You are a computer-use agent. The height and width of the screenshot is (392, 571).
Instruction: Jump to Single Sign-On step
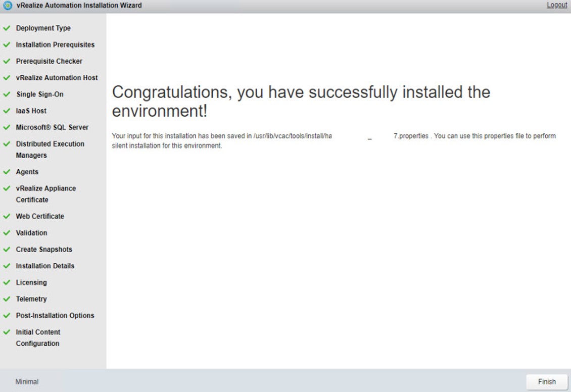pyautogui.click(x=40, y=94)
